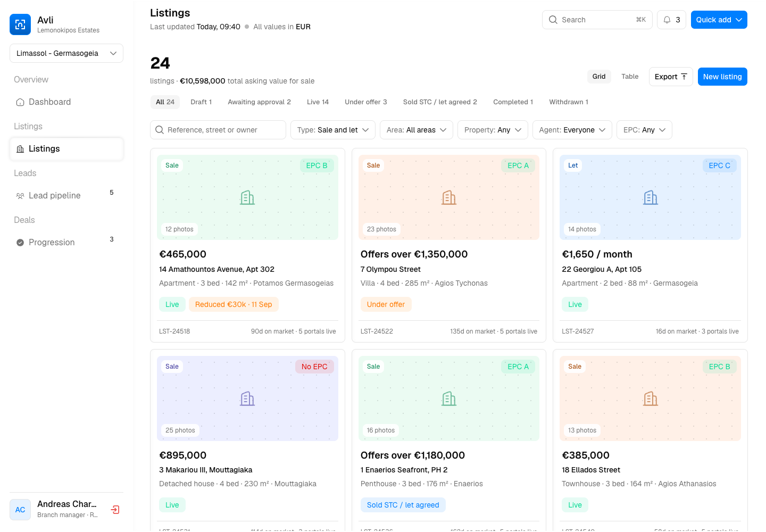Viewport: 766px width, 532px height.
Task: Click the Avli app logo icon
Action: tap(20, 24)
